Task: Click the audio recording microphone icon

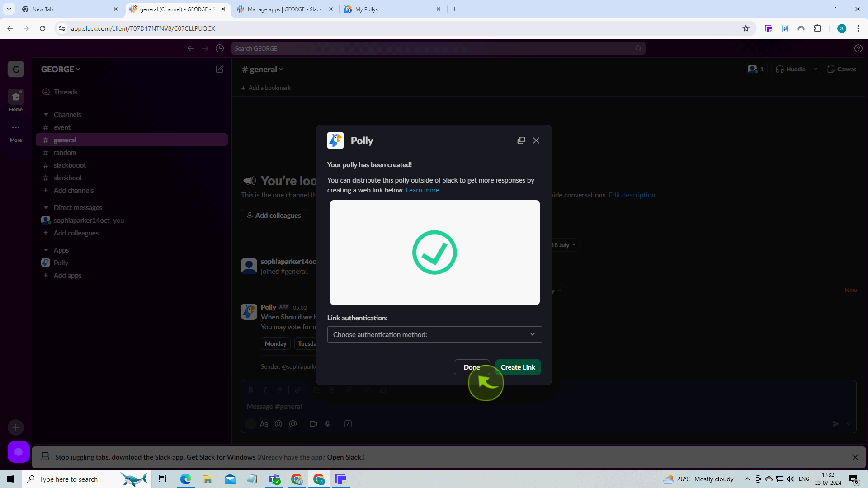Action: tap(328, 424)
